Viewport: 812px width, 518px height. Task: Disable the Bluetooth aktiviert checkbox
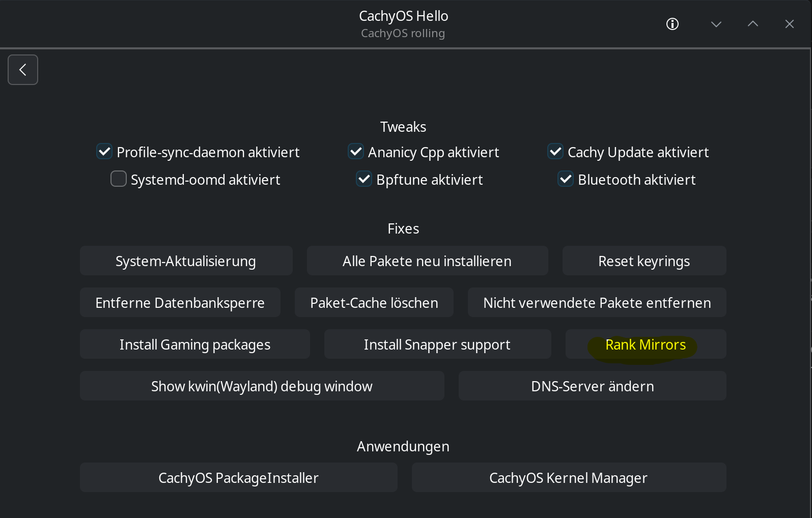[566, 179]
